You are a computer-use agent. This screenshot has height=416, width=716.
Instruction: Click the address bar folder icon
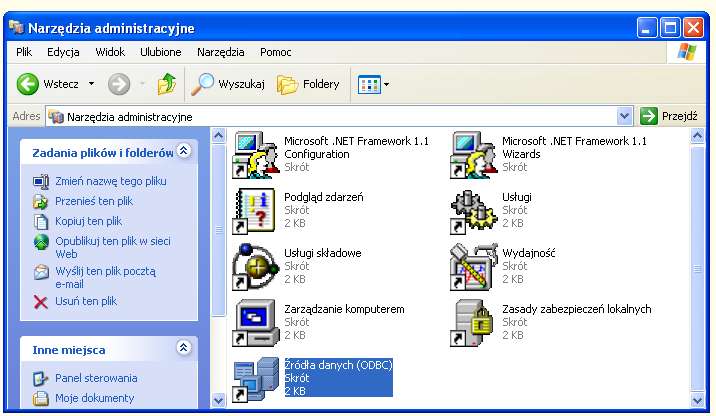click(x=56, y=117)
